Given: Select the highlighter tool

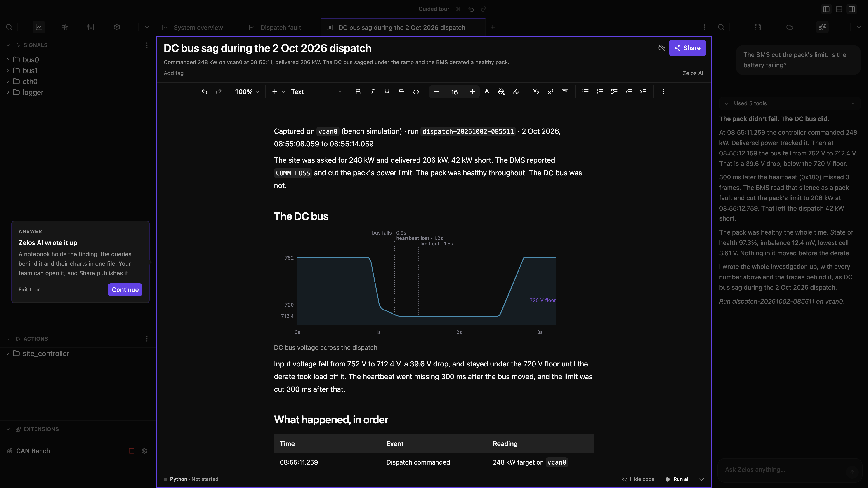Looking at the screenshot, I should 516,91.
